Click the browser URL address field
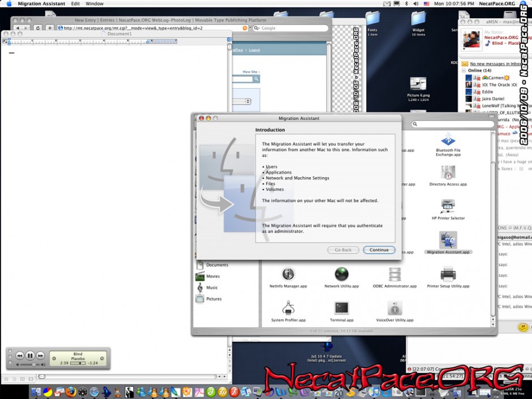Screen dimensions: 532x399 pos(153,28)
